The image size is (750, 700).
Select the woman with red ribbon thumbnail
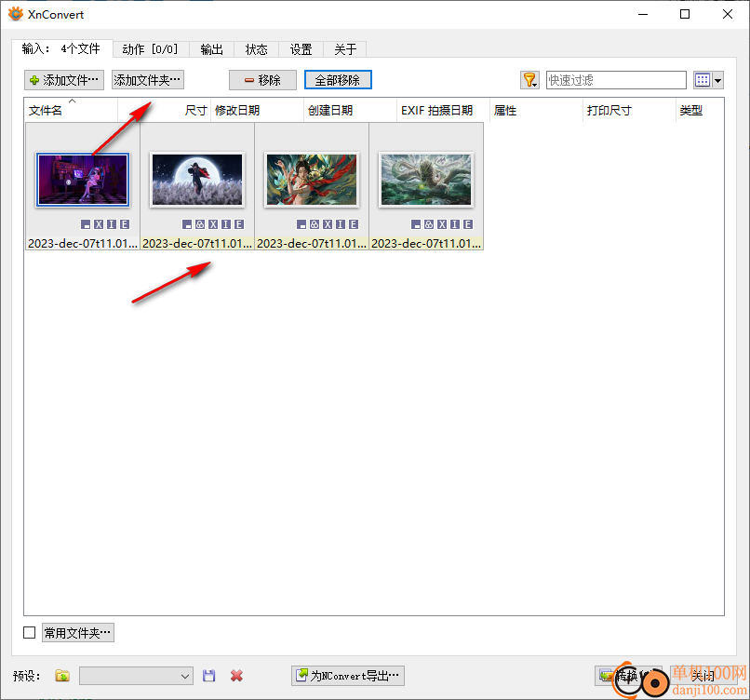click(312, 180)
